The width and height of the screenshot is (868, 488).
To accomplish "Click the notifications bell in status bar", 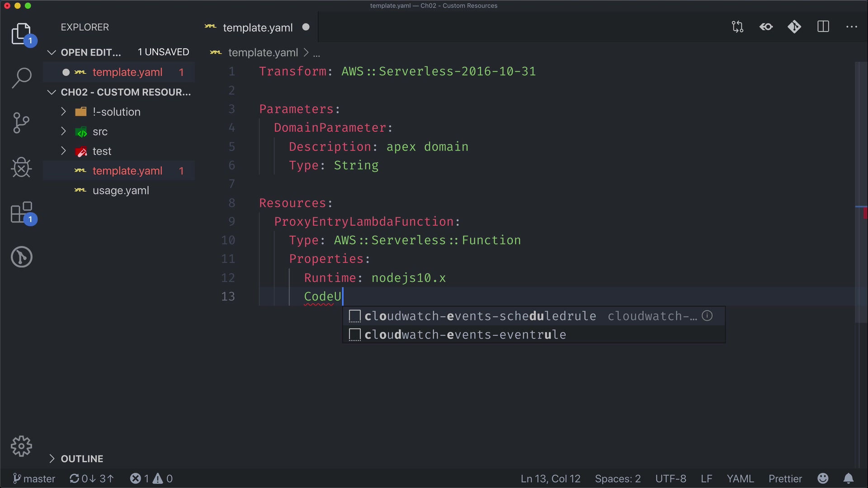I will 849,479.
